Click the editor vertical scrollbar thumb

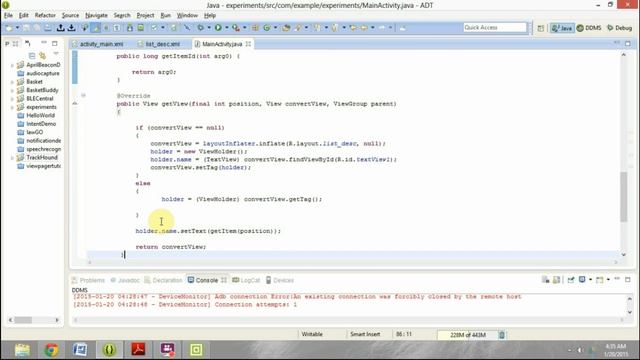click(x=623, y=197)
